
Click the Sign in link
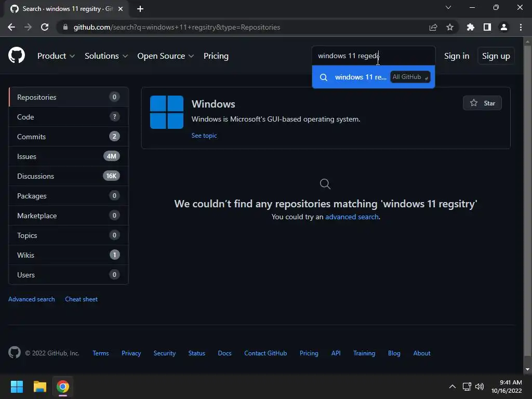[457, 56]
